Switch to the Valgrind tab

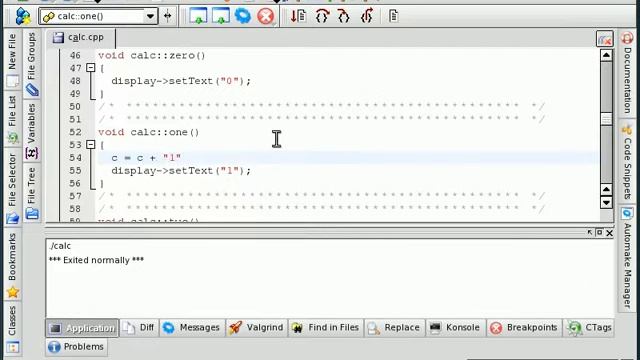click(257, 328)
